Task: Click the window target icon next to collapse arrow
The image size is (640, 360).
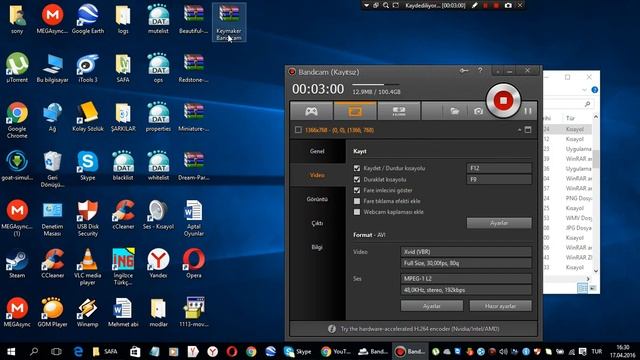Action: [x=528, y=130]
